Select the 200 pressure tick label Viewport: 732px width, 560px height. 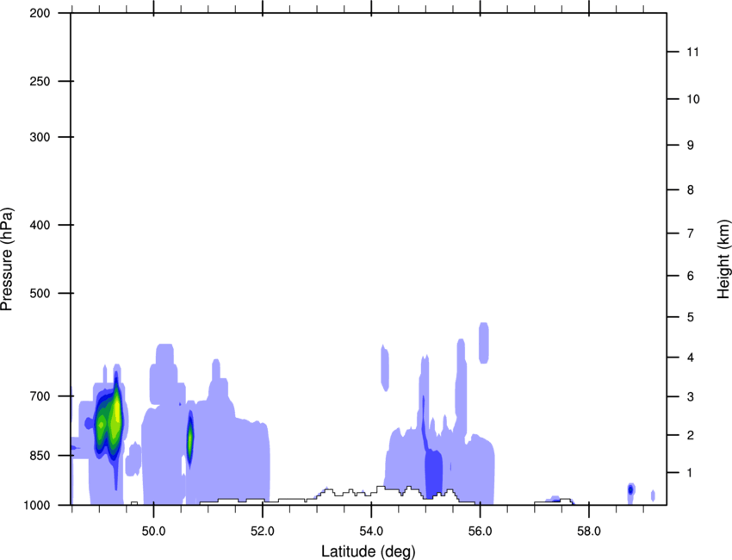[x=40, y=13]
